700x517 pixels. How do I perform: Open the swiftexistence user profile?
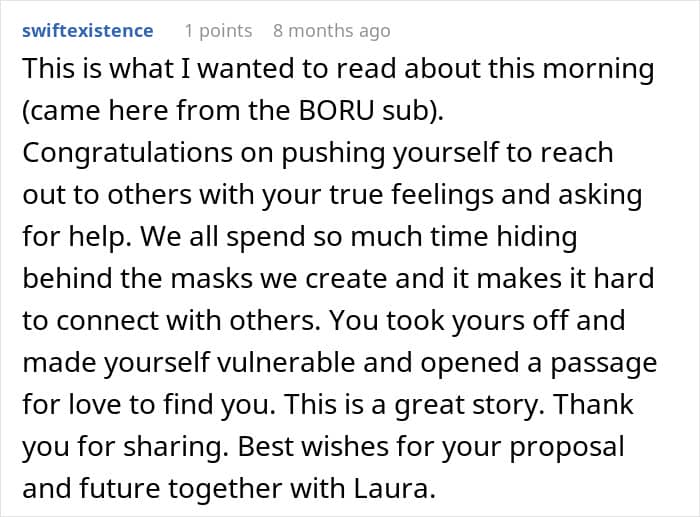pyautogui.click(x=88, y=31)
